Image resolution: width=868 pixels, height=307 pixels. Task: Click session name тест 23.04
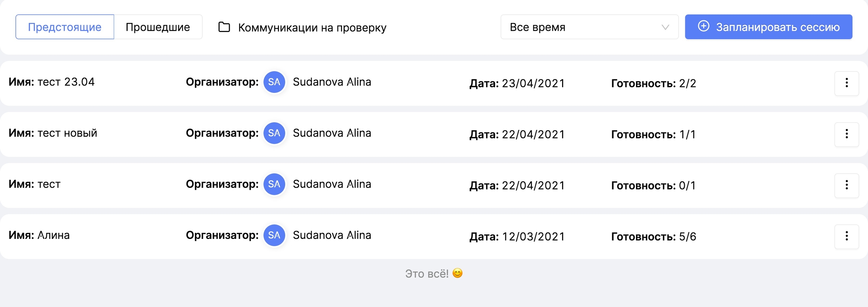point(66,82)
